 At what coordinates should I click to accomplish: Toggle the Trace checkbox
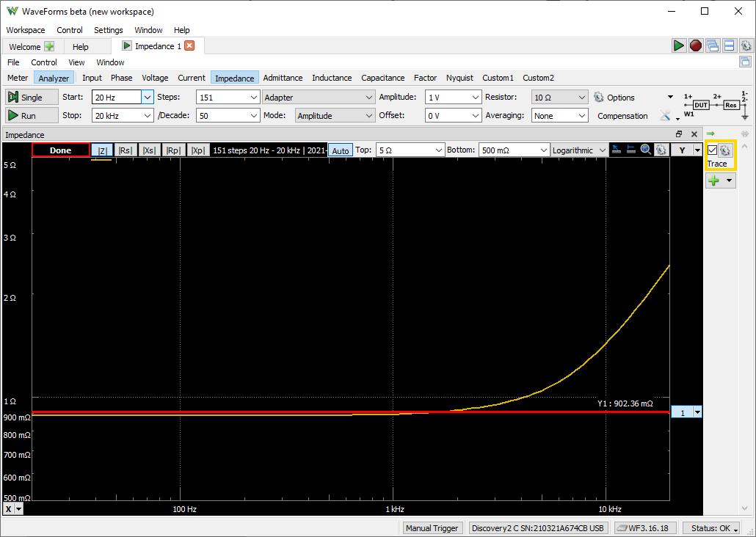[712, 150]
